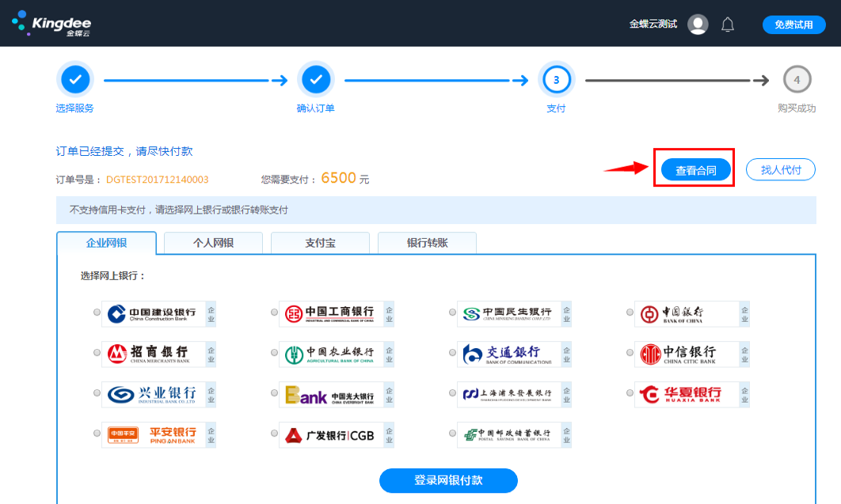This screenshot has width=841, height=504.
Task: Click the 支付 step label
Action: pos(556,108)
